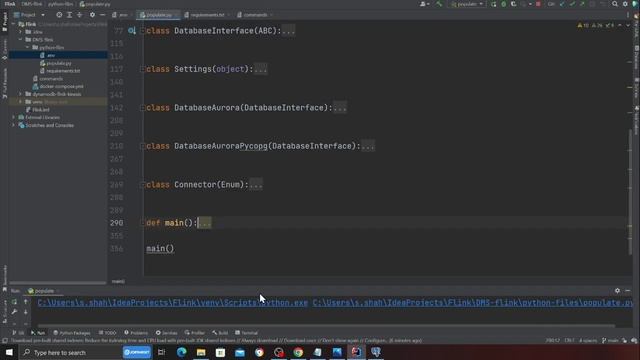Image resolution: width=640 pixels, height=360 pixels.
Task: Click the up arrow in Run panel
Action: coord(26,302)
